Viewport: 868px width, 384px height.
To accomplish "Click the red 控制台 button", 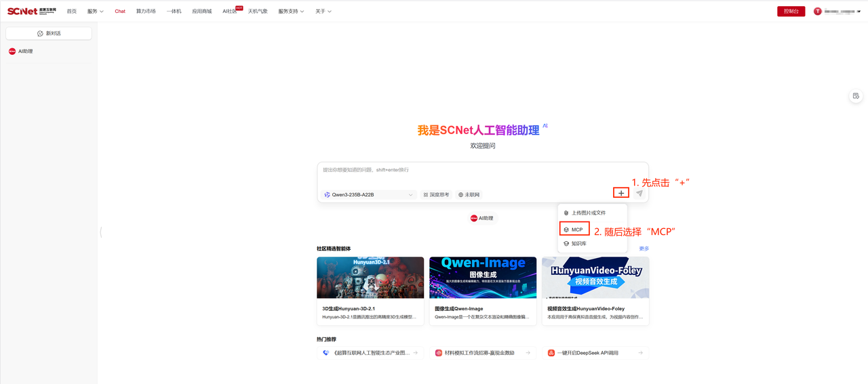I will tap(791, 12).
